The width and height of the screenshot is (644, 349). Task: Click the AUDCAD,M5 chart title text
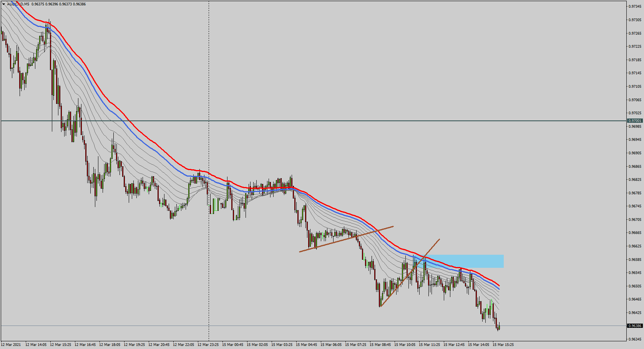click(18, 4)
